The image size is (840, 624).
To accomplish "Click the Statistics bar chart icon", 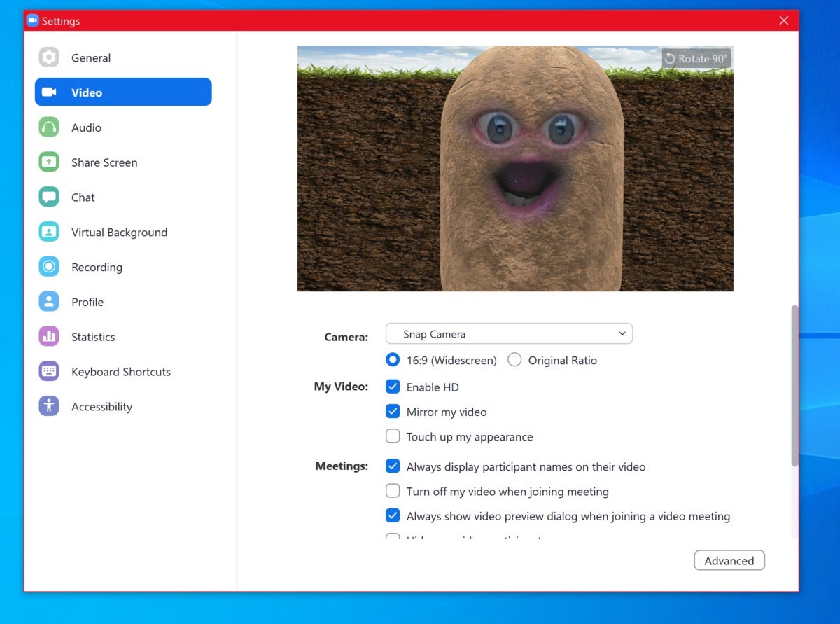I will [49, 337].
